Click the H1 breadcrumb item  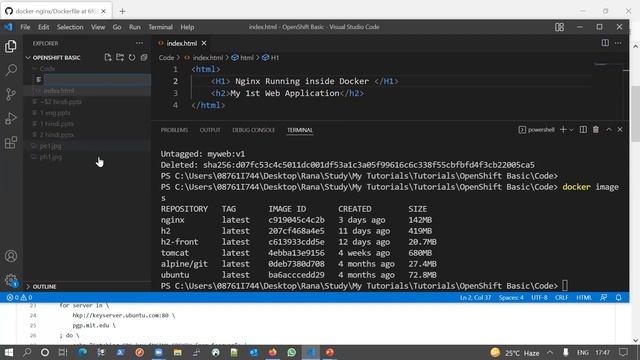pyautogui.click(x=271, y=58)
